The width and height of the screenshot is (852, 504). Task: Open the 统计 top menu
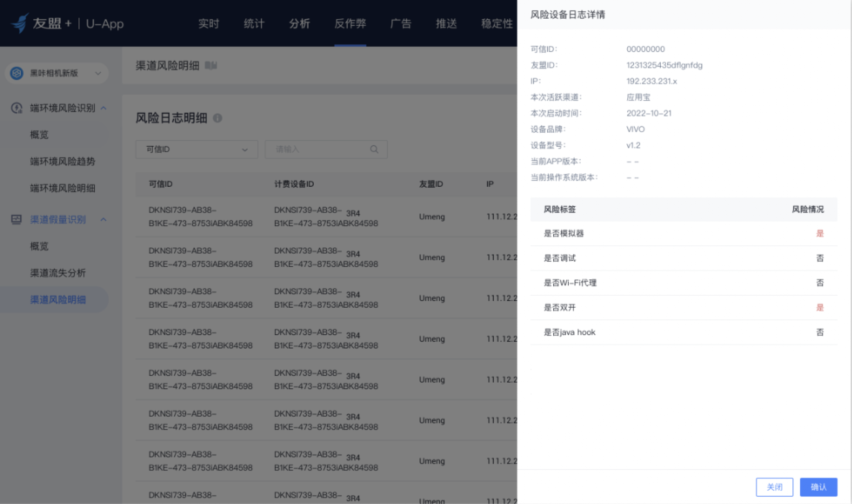coord(254,24)
